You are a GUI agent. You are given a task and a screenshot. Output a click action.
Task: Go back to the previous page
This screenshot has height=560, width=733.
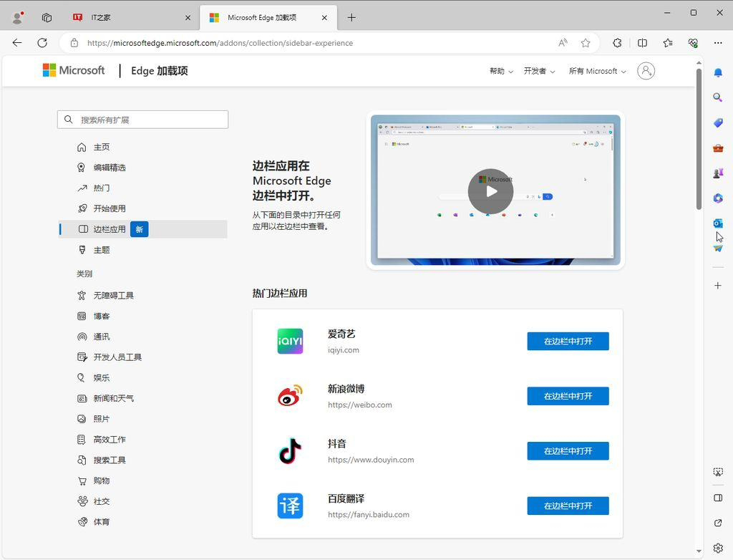(17, 43)
